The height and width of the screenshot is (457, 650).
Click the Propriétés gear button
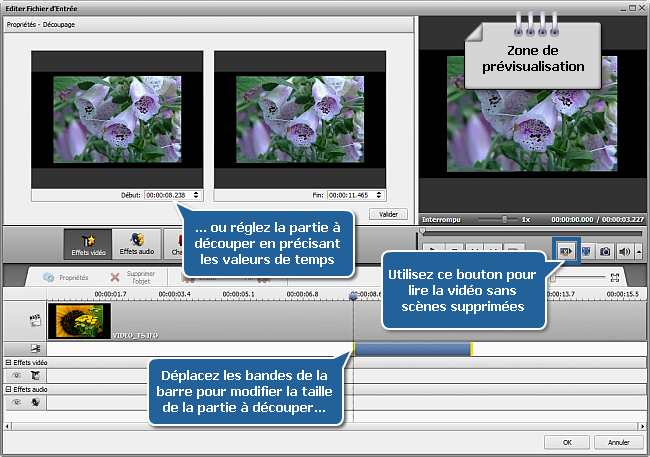click(x=65, y=277)
